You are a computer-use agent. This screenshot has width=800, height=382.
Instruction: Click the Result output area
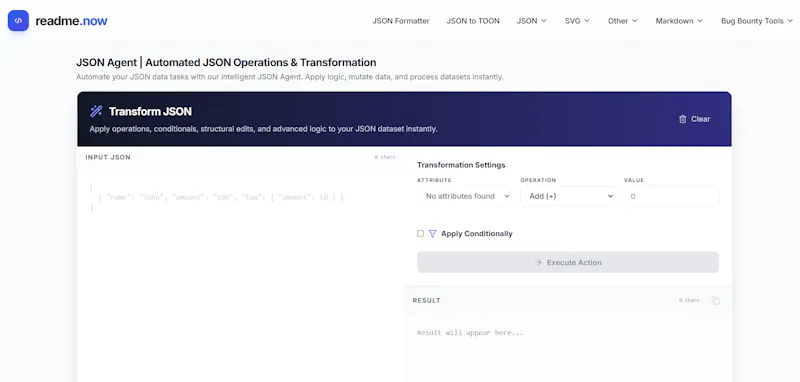(568, 352)
